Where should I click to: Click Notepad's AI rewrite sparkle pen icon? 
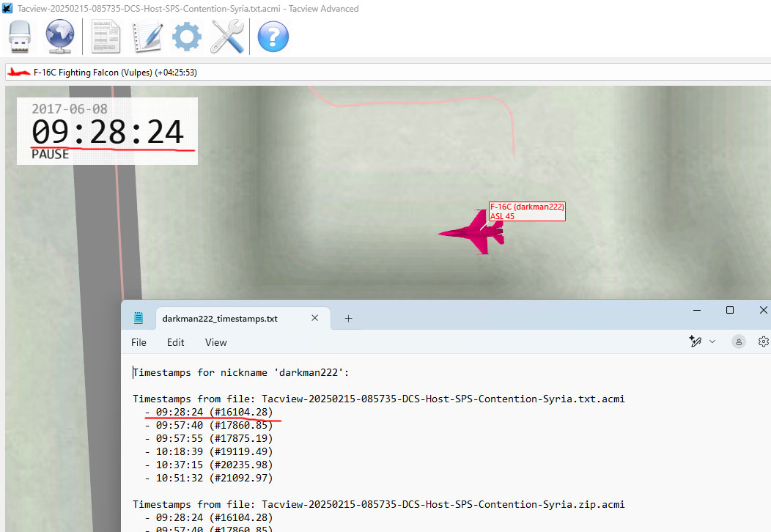695,341
